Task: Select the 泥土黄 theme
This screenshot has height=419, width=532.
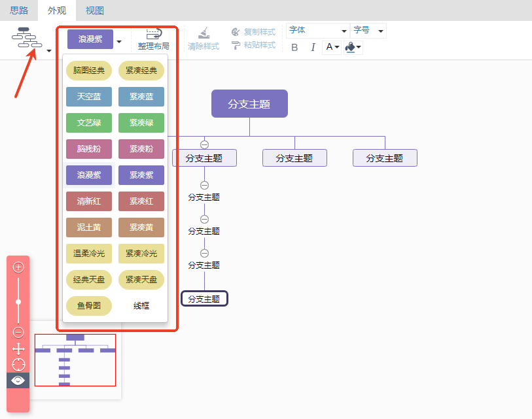Action: pyautogui.click(x=89, y=227)
